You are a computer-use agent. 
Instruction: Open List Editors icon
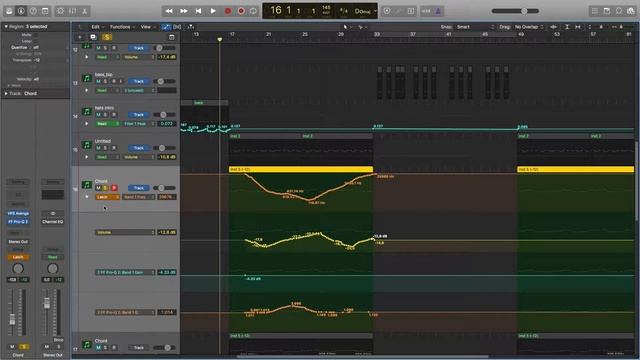(x=595, y=11)
